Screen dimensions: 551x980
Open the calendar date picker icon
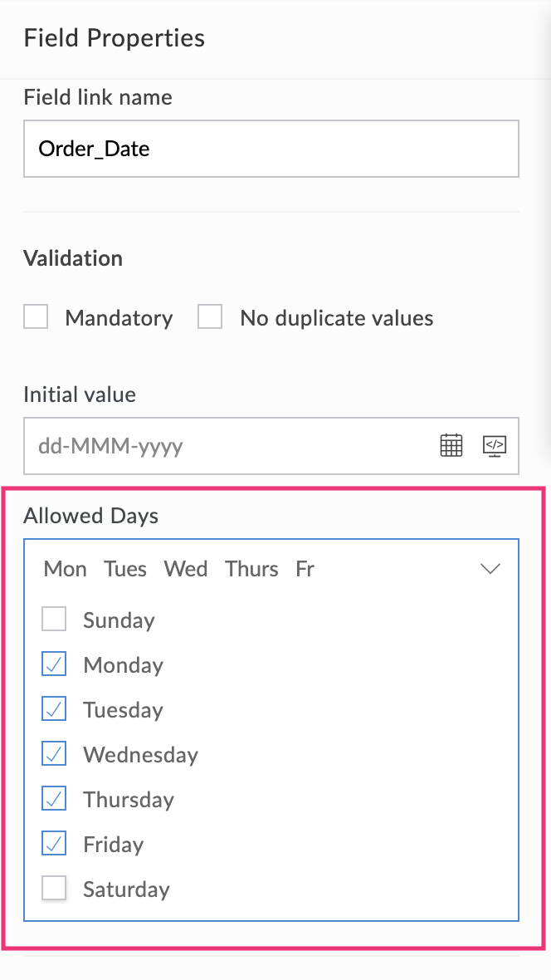point(451,445)
